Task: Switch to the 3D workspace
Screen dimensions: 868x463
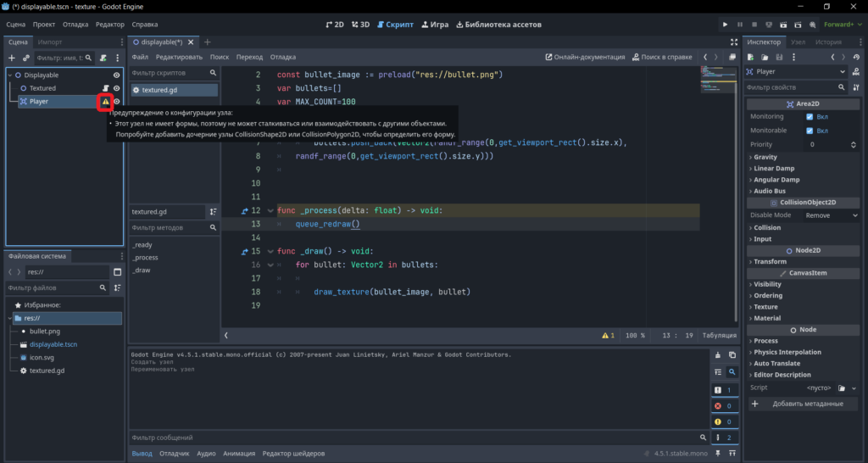Action: (x=361, y=25)
